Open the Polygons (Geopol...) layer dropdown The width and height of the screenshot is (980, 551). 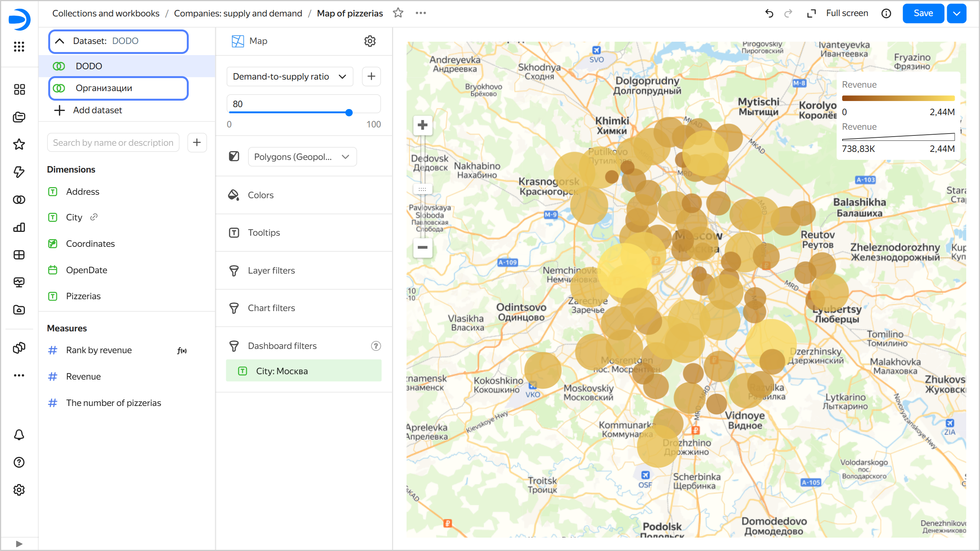pos(302,156)
